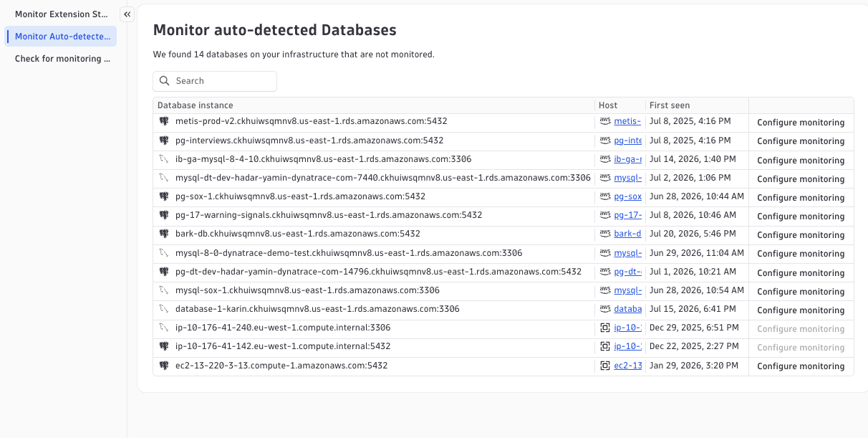Image resolution: width=868 pixels, height=438 pixels.
Task: Collapse the sidebar with the double-chevron icon
Action: click(127, 14)
